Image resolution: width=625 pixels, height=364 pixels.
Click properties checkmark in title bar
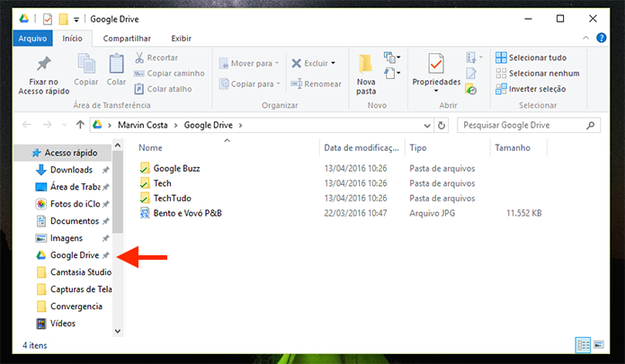click(48, 19)
